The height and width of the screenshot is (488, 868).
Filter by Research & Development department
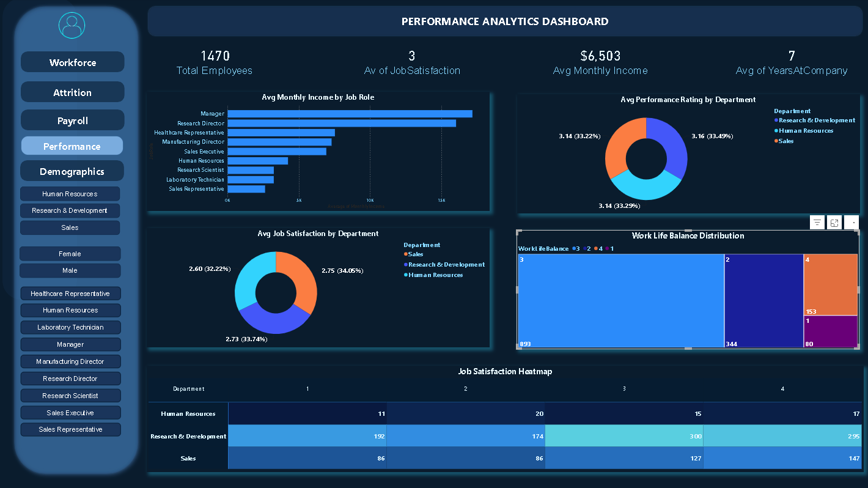coord(70,210)
